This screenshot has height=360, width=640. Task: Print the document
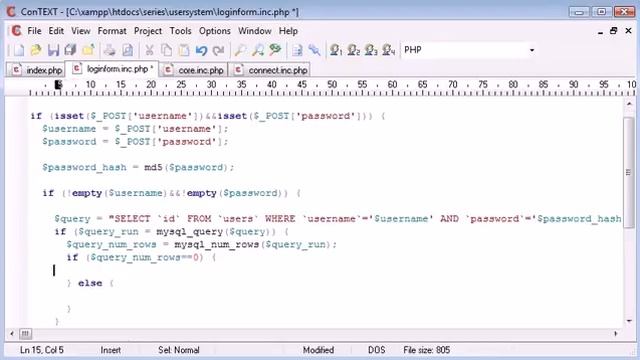(x=109, y=50)
